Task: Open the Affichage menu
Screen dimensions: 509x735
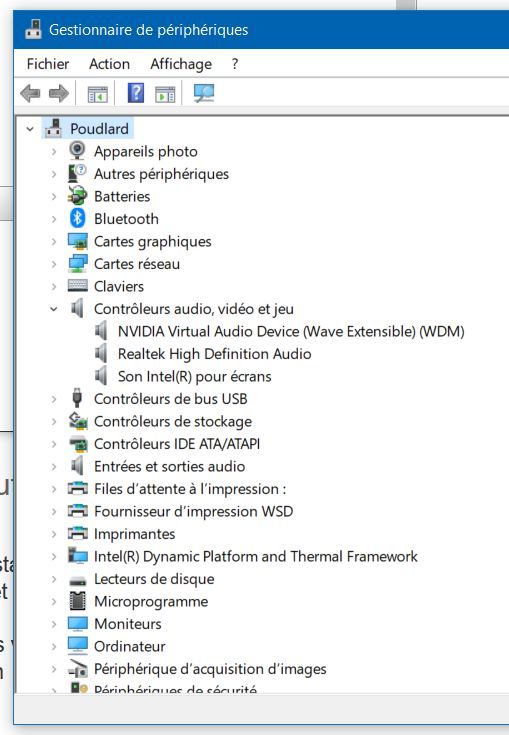Action: (x=181, y=64)
